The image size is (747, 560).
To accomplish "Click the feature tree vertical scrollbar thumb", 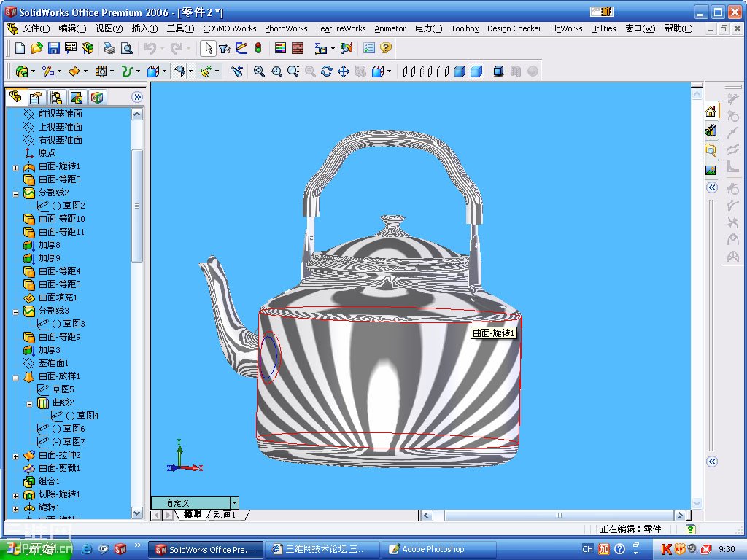I will click(137, 205).
